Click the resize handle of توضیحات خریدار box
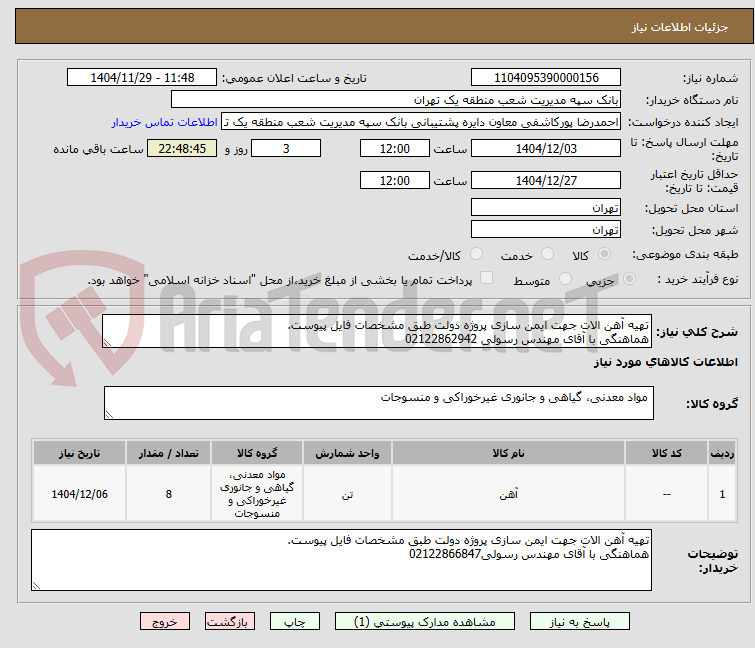Viewport: 755px width, 648px height. 37,585
